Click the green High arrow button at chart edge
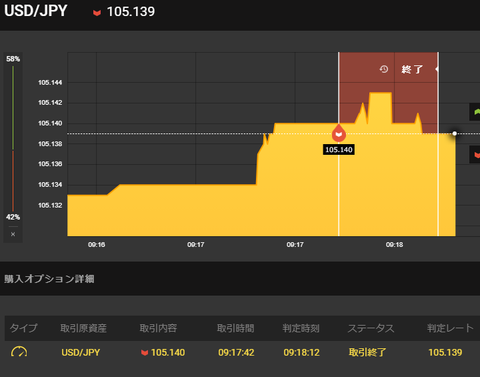 coord(475,112)
